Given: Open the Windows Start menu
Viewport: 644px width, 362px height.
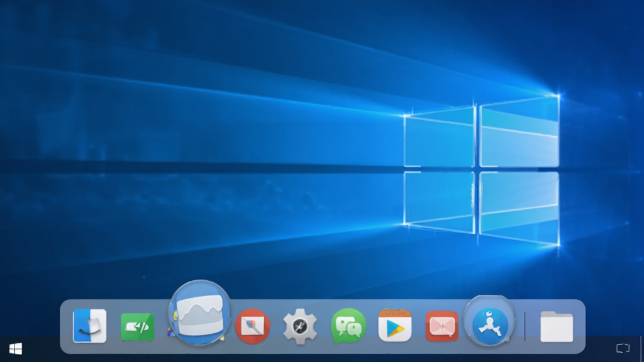Looking at the screenshot, I should (x=16, y=349).
